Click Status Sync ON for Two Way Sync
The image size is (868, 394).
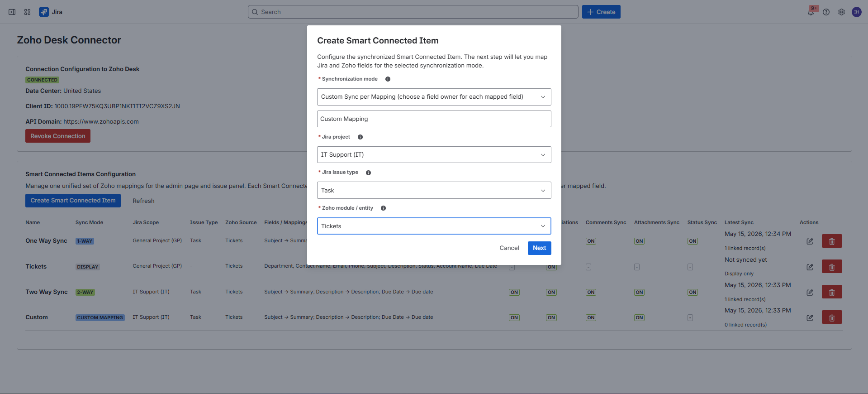point(693,293)
